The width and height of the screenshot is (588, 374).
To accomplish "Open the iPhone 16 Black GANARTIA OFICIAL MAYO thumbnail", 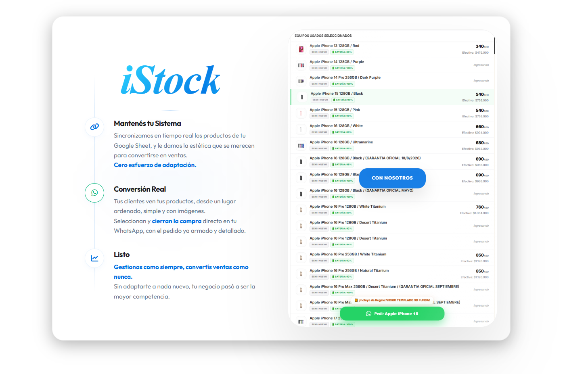I will [301, 194].
